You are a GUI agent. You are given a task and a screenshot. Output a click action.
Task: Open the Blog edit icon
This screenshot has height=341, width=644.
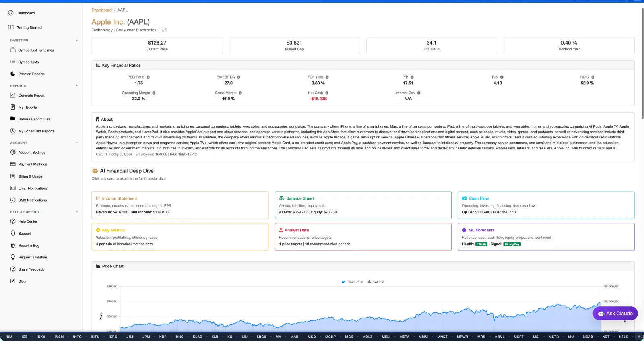(13, 281)
